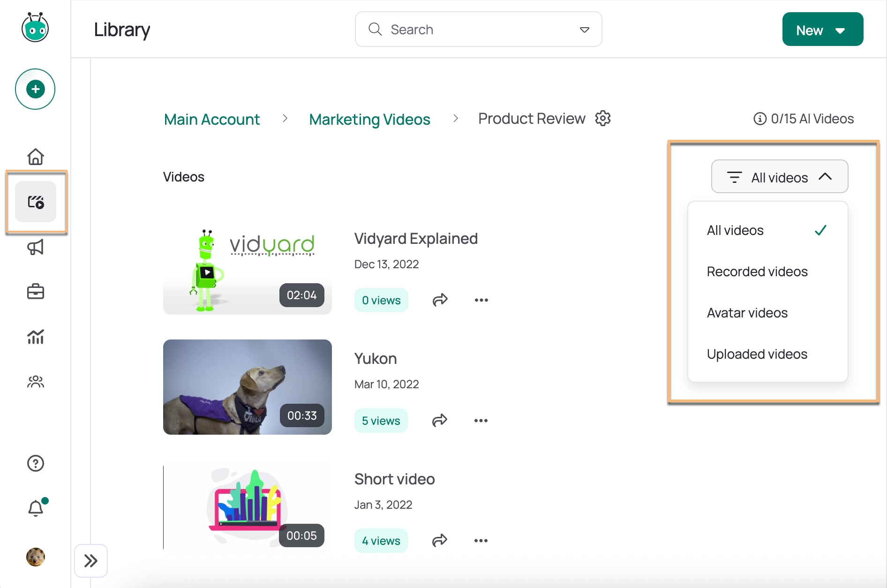The height and width of the screenshot is (588, 887).
Task: Click the 5 views badge
Action: tap(381, 421)
